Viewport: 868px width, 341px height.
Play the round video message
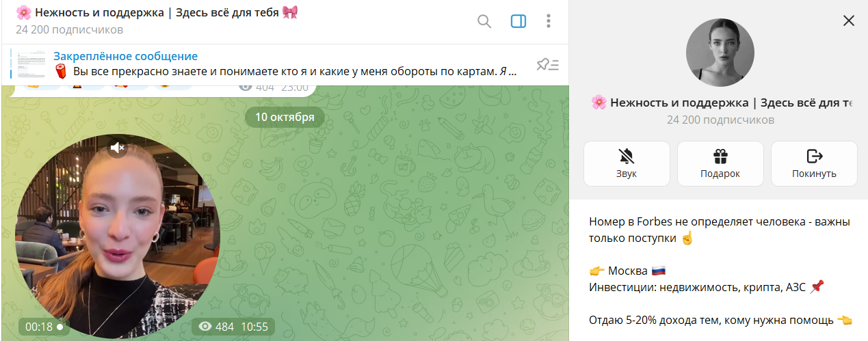[118, 236]
